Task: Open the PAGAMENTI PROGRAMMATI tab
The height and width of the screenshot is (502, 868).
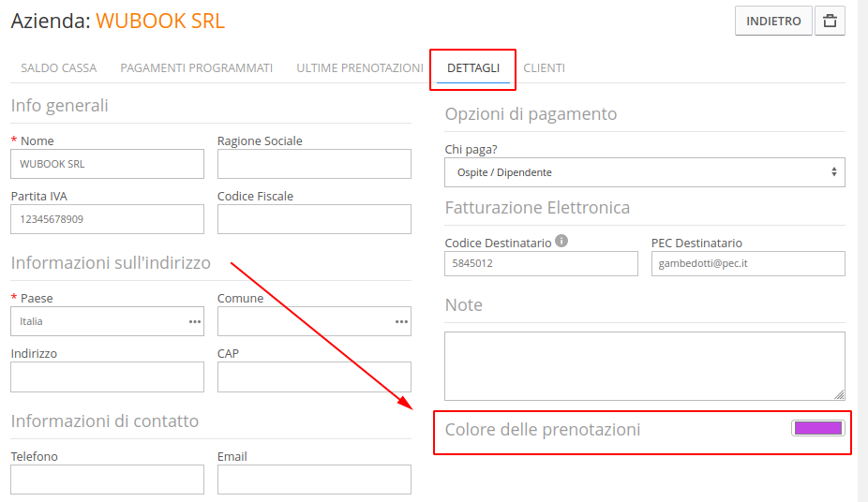Action: [x=197, y=68]
